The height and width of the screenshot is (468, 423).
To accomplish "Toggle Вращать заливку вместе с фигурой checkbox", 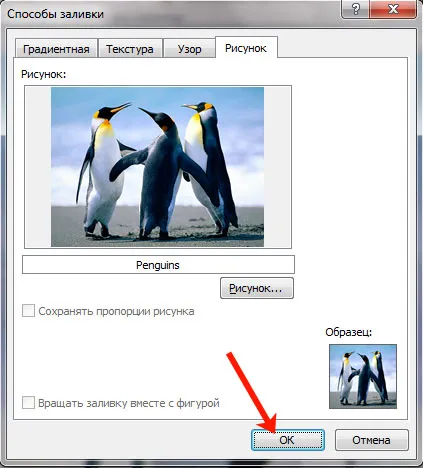I will click(x=28, y=403).
